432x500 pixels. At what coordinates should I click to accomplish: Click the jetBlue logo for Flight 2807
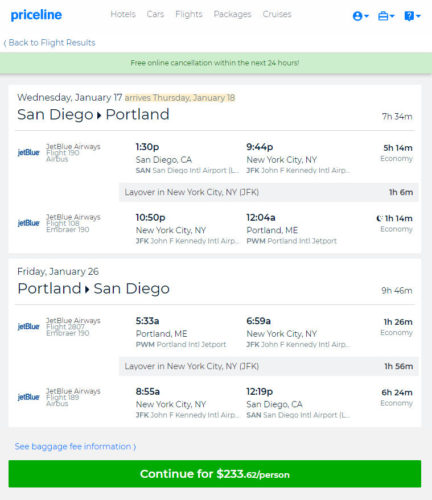click(x=28, y=326)
